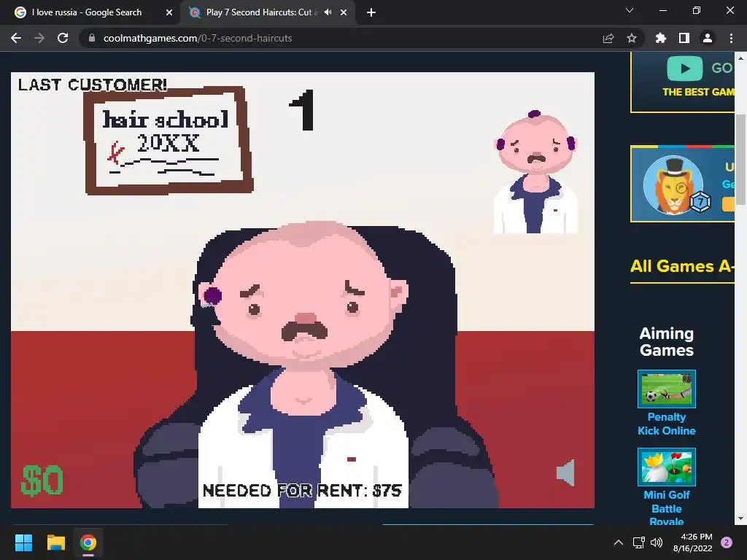747x560 pixels.
Task: Click the browser forward arrow
Action: 39,38
